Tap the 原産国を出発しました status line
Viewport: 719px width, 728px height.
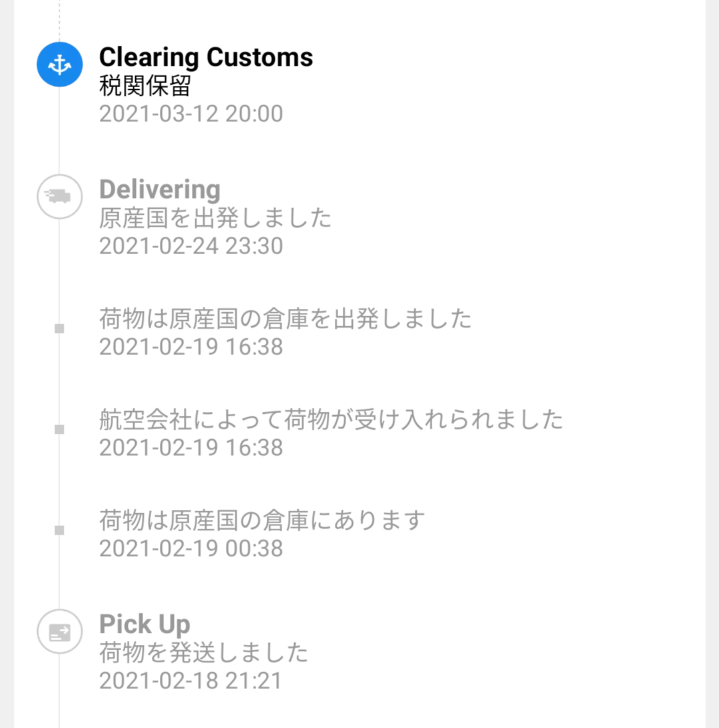tap(215, 218)
